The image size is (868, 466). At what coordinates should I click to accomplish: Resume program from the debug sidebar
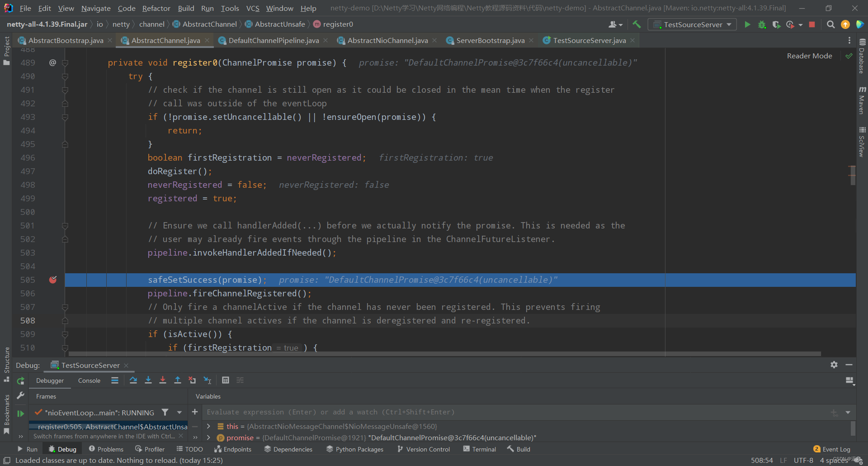click(20, 413)
